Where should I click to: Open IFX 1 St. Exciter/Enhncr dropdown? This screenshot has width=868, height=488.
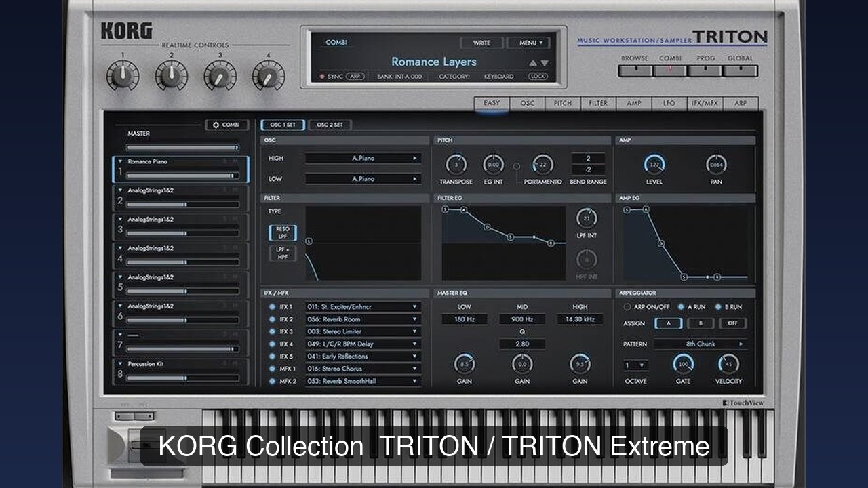(363, 307)
